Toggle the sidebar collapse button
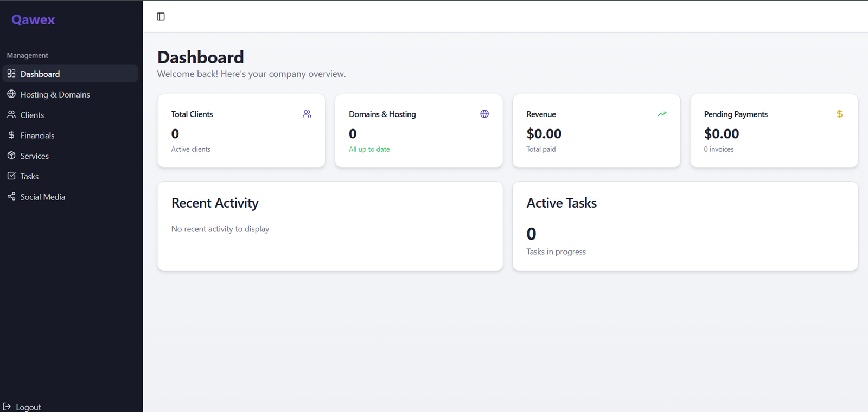 point(161,16)
